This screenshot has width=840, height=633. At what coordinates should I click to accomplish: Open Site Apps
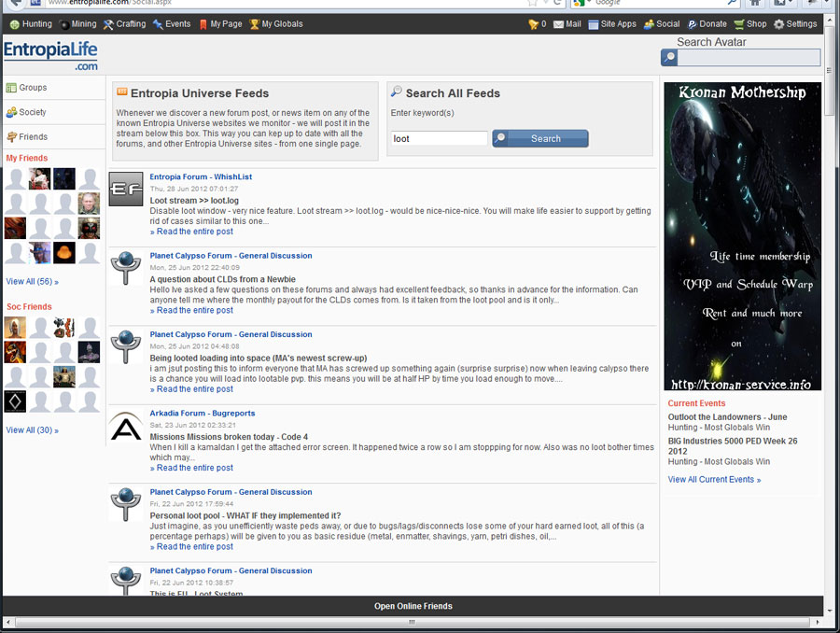tap(611, 24)
